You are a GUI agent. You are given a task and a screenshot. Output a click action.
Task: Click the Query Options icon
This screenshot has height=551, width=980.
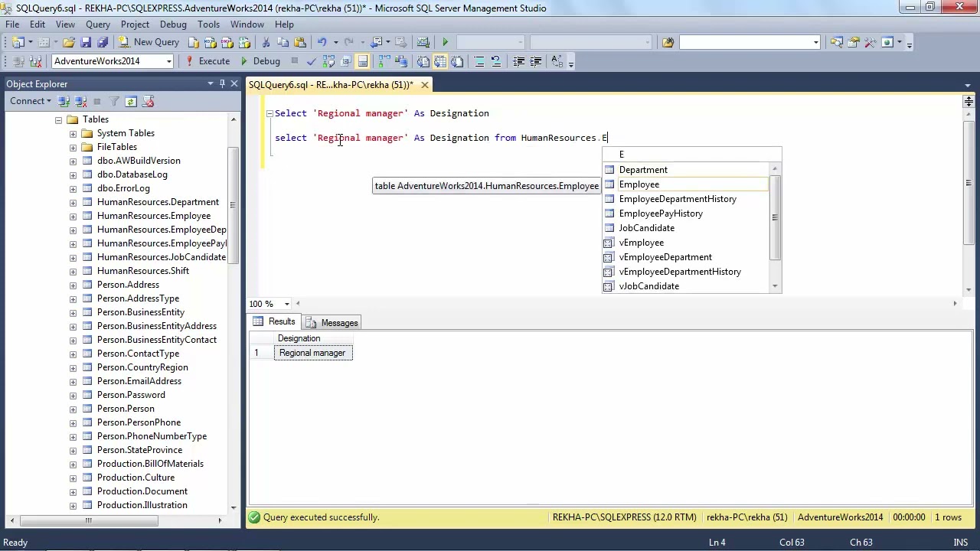click(x=345, y=61)
